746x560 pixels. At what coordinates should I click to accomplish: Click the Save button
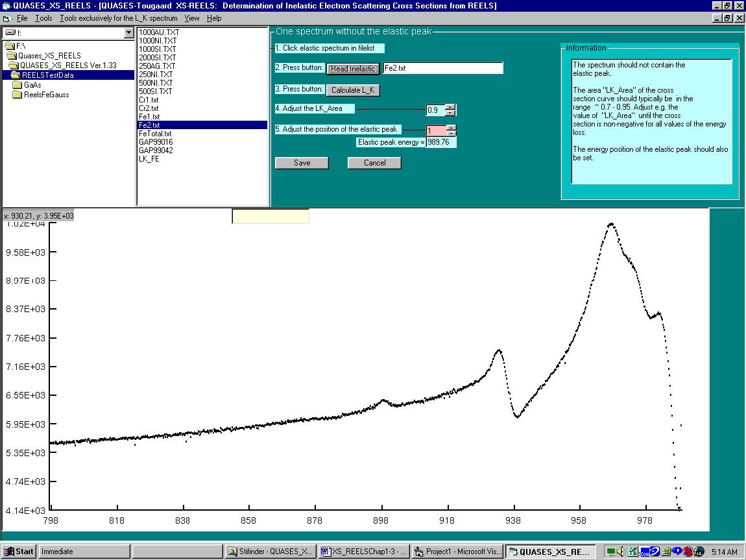point(302,163)
